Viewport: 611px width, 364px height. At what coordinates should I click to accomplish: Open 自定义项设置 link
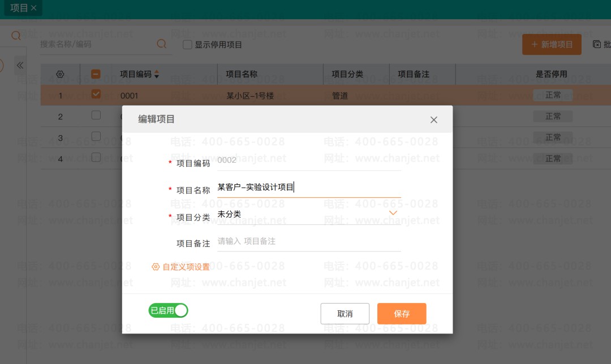(186, 267)
